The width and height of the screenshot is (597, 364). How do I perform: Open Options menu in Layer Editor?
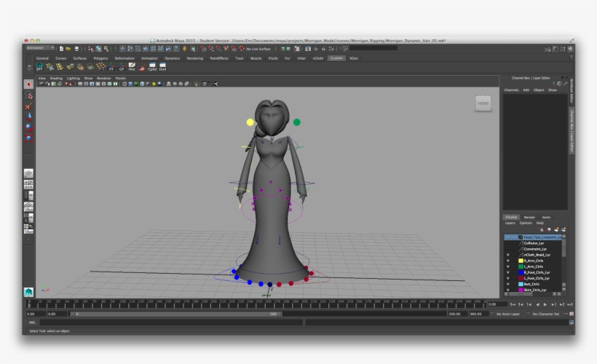tap(526, 223)
